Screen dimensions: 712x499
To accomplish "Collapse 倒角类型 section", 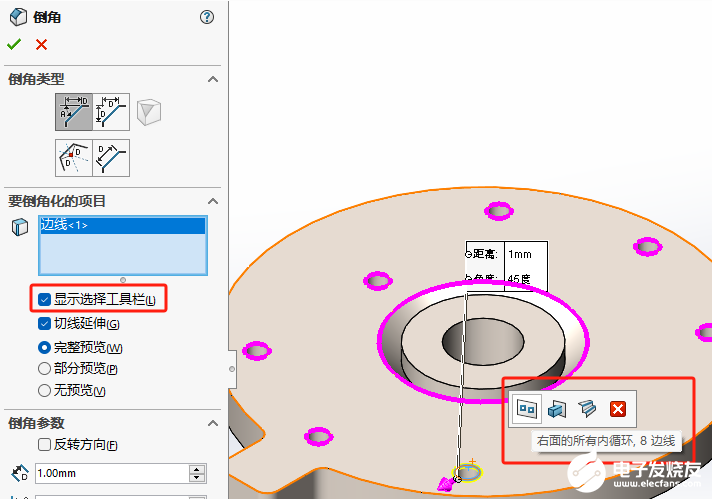I will 213,79.
